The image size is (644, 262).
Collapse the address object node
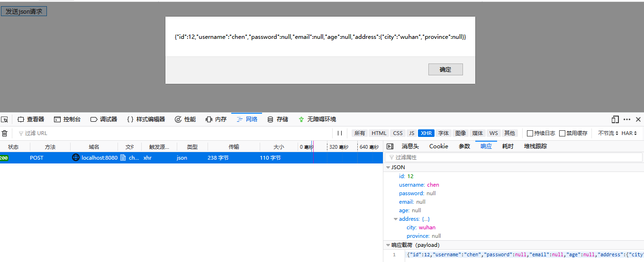[x=396, y=219]
